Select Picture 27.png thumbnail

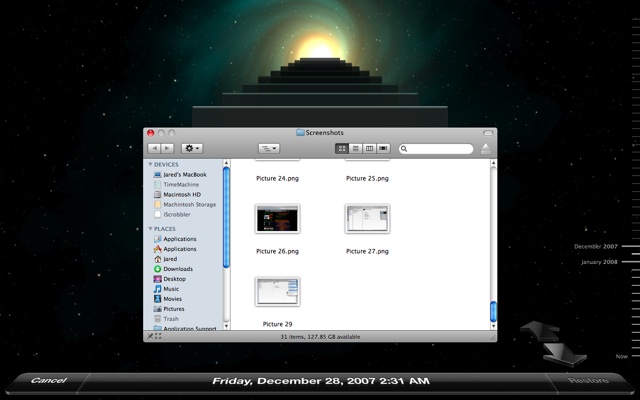pos(367,219)
